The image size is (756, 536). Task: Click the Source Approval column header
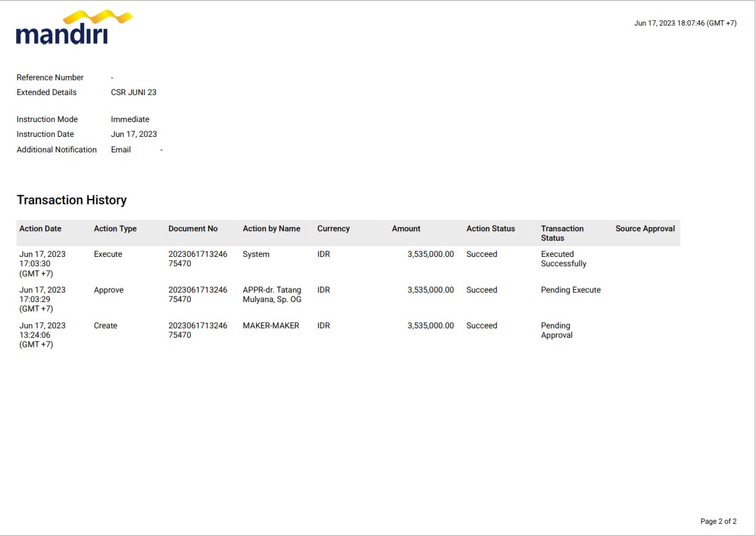pyautogui.click(x=645, y=229)
